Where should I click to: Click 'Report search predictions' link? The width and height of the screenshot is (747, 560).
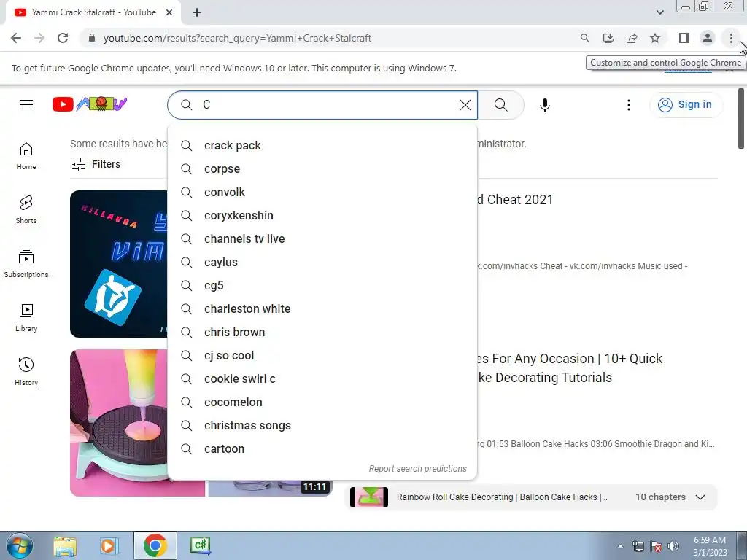pos(418,469)
